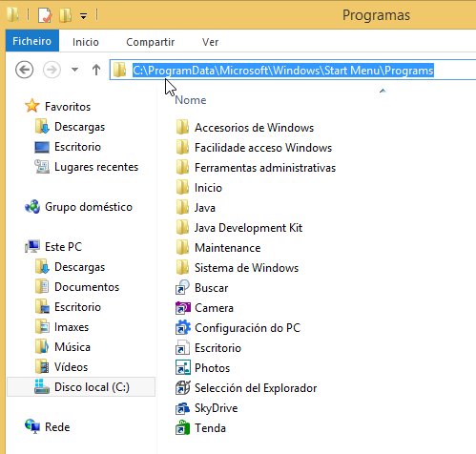Select the Facilidade acceso Windows folder
Screen dimensions: 476x454
(x=263, y=148)
